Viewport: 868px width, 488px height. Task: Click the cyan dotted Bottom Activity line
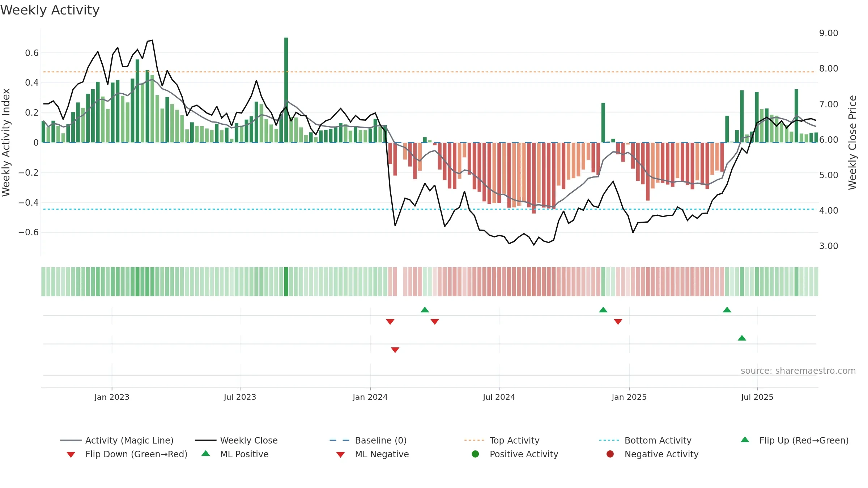(430, 209)
